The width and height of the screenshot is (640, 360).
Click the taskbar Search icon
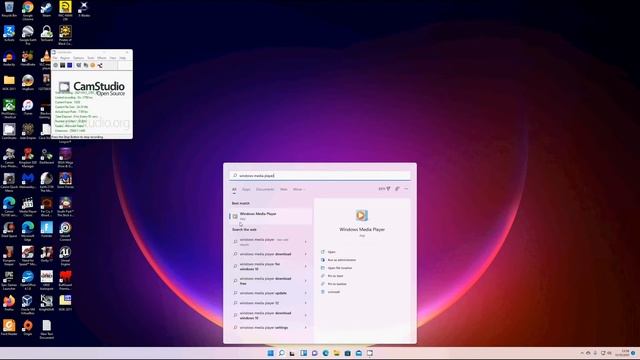point(281,353)
